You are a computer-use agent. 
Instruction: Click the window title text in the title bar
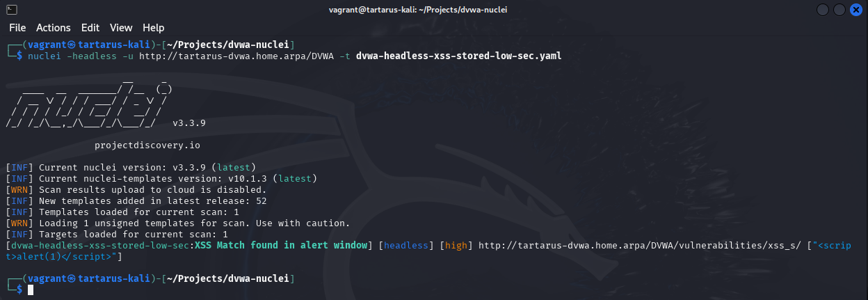click(x=434, y=10)
